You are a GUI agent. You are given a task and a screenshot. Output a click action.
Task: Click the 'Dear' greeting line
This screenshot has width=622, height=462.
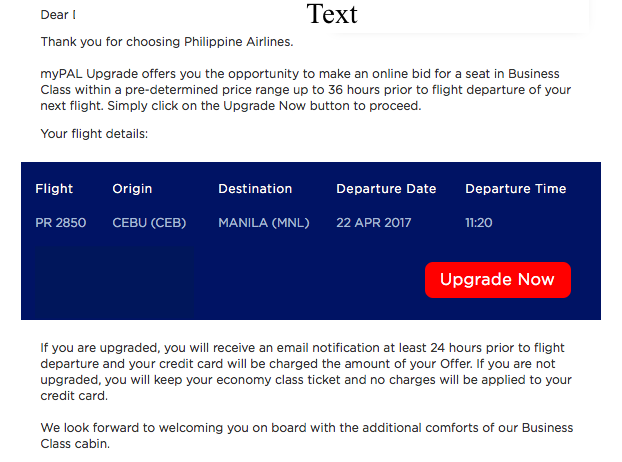pos(58,15)
